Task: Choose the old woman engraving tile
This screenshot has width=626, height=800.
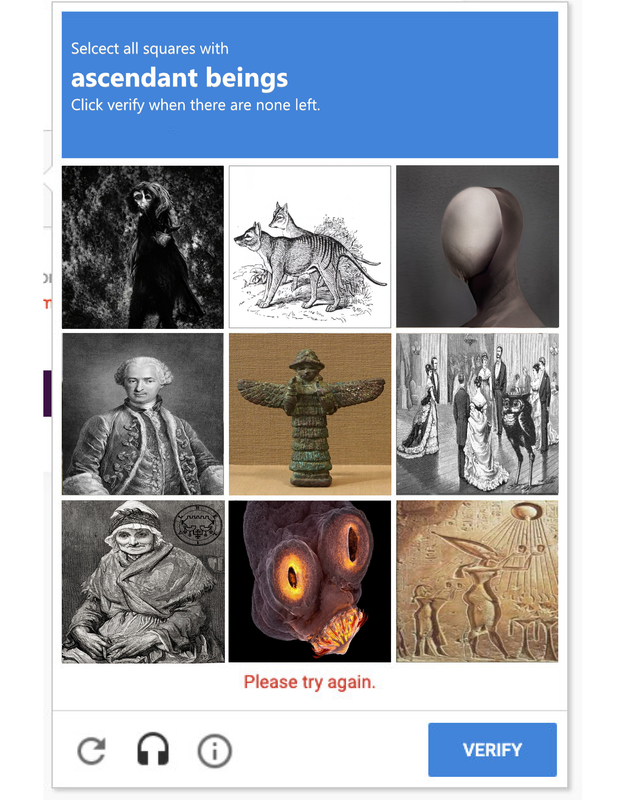Action: click(143, 582)
